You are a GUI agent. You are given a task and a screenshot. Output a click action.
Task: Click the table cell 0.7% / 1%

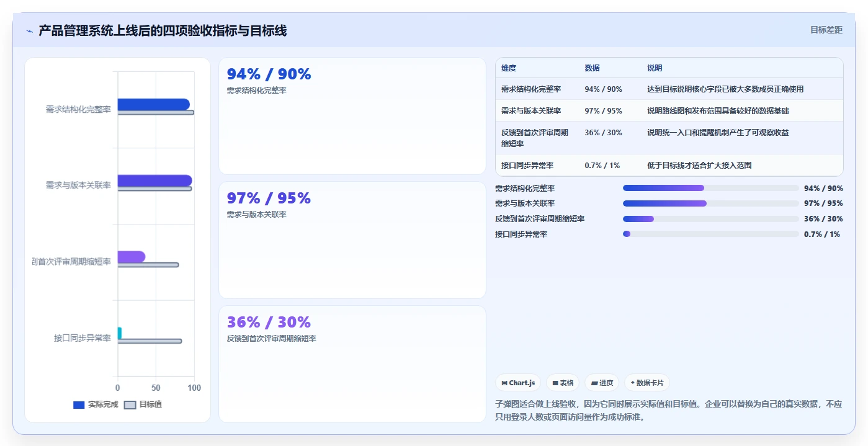pos(602,166)
